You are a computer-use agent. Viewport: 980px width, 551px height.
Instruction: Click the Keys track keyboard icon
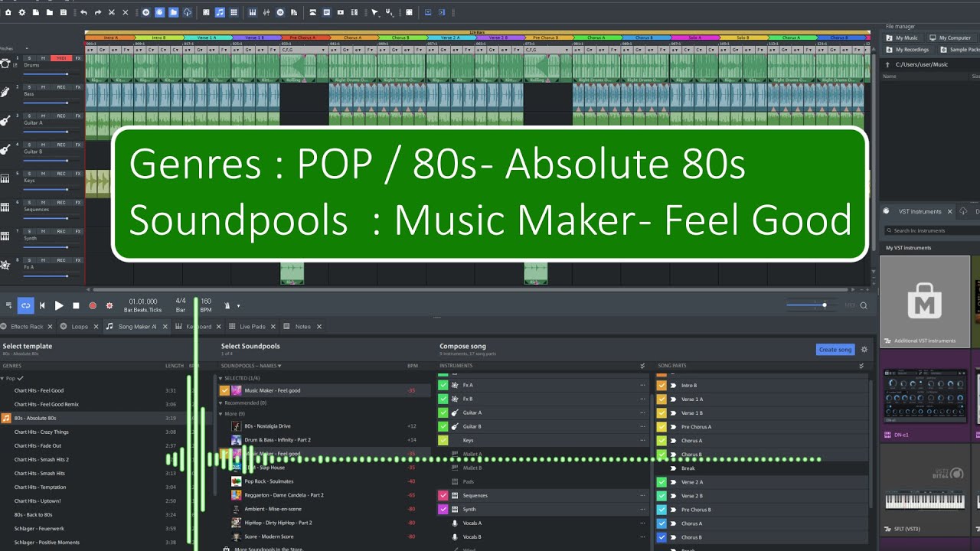coord(5,178)
